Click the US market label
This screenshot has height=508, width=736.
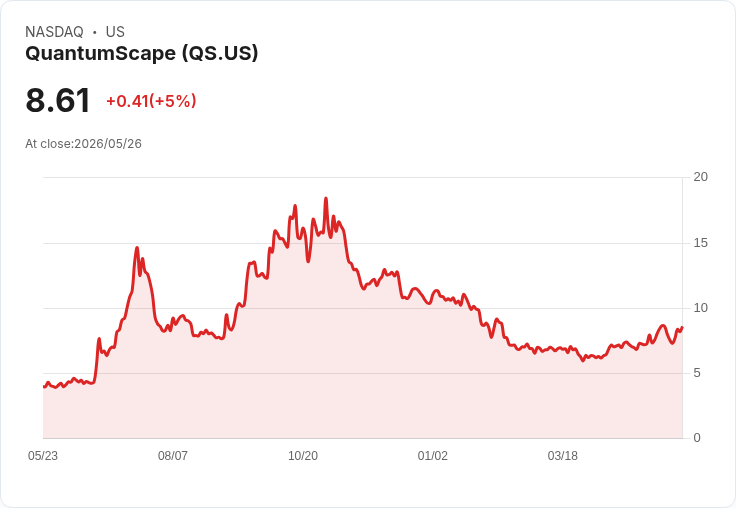tap(115, 32)
